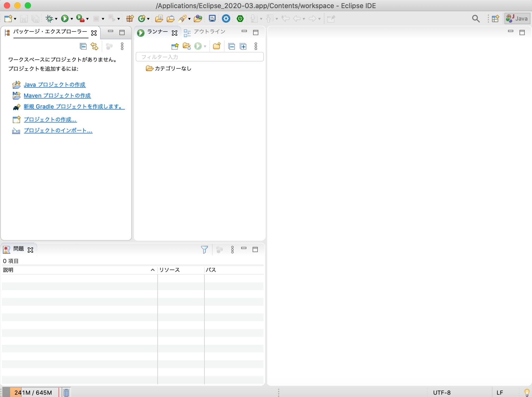Open the New Java Class dropdown arrow
The height and width of the screenshot is (397, 532).
(148, 19)
